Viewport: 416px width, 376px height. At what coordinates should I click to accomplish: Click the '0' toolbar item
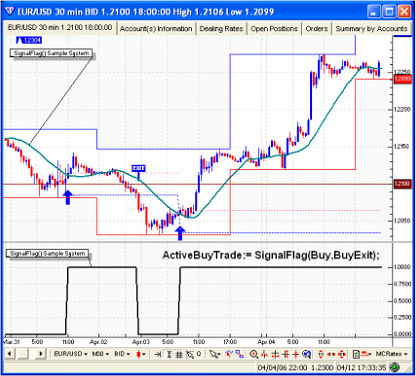point(199,354)
